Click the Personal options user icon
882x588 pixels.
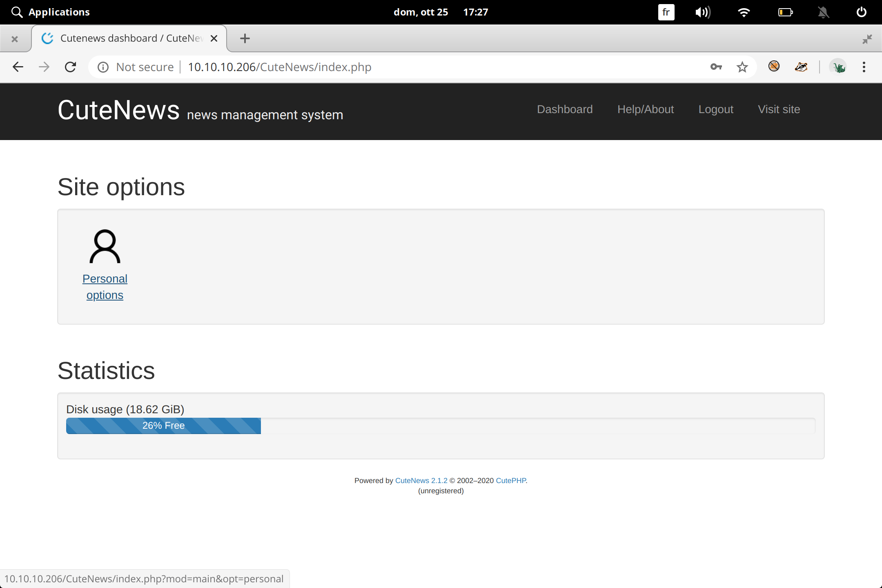point(105,246)
